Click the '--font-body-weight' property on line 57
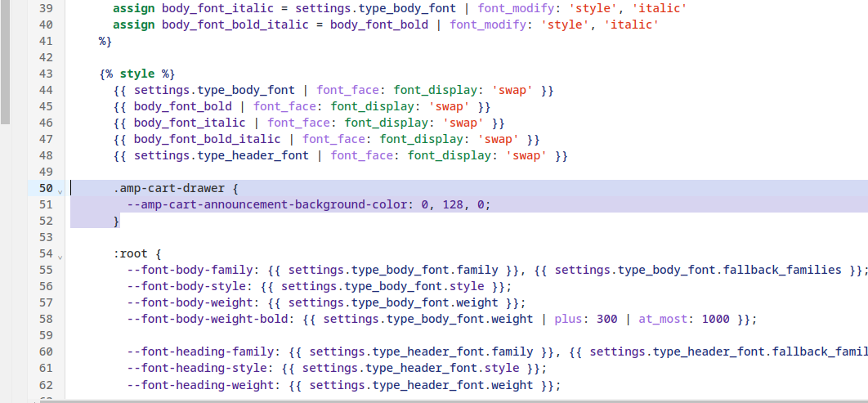 click(x=190, y=302)
